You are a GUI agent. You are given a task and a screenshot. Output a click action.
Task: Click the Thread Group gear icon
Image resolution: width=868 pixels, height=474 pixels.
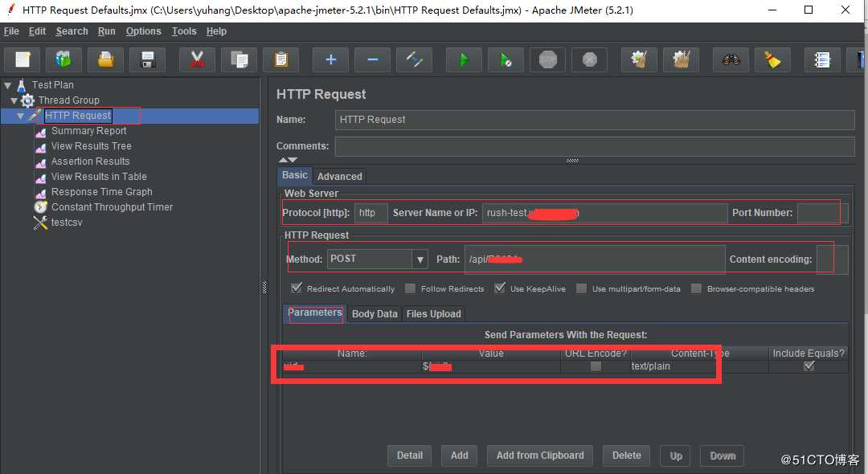click(27, 100)
